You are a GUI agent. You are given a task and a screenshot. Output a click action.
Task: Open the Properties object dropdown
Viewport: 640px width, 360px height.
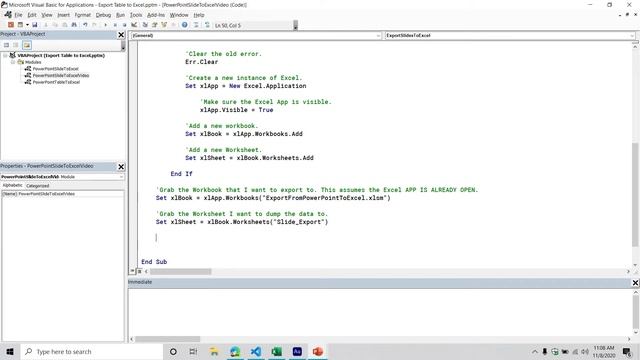(x=121, y=177)
